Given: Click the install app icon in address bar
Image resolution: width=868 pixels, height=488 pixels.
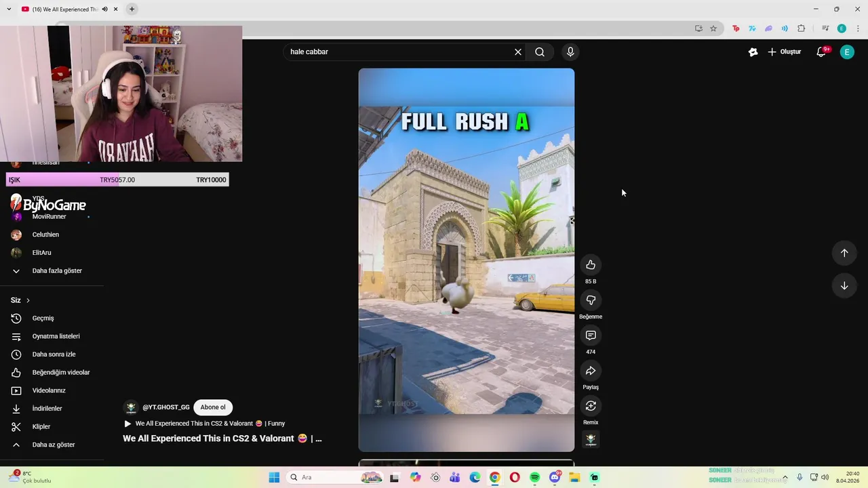Looking at the screenshot, I should pos(698,28).
